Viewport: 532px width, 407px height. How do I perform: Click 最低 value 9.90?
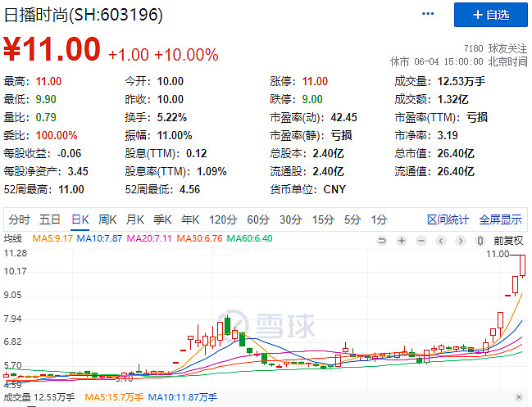(46, 99)
